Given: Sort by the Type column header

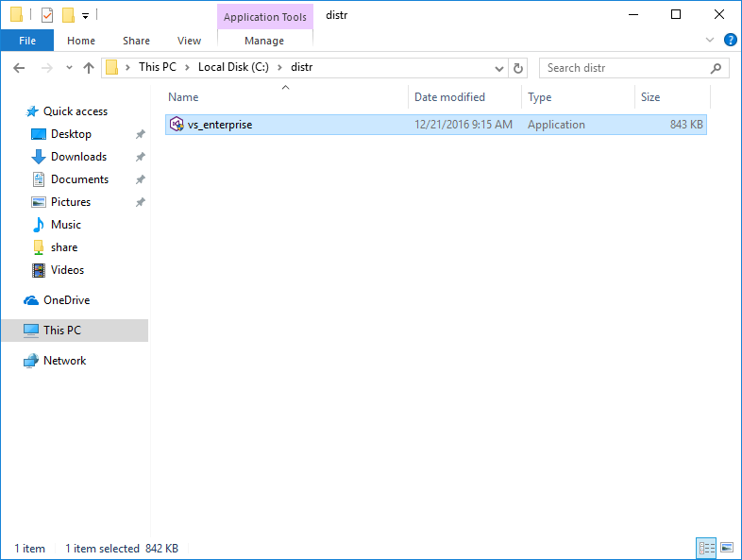Looking at the screenshot, I should pos(579,97).
